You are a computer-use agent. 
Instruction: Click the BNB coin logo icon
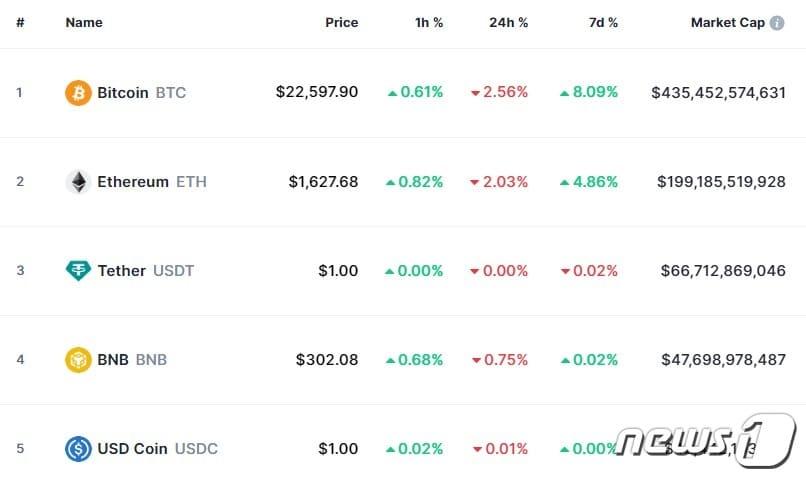(78, 359)
